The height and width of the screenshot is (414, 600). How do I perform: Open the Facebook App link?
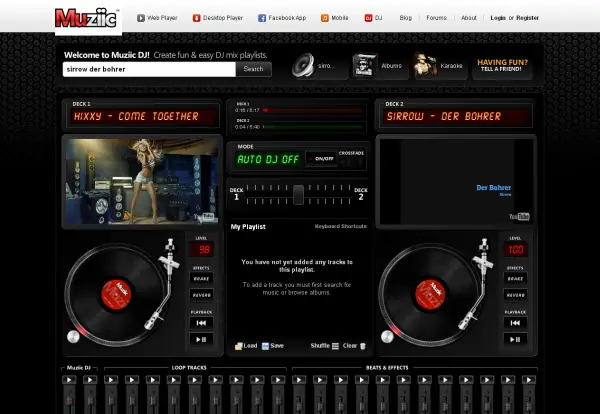click(282, 18)
